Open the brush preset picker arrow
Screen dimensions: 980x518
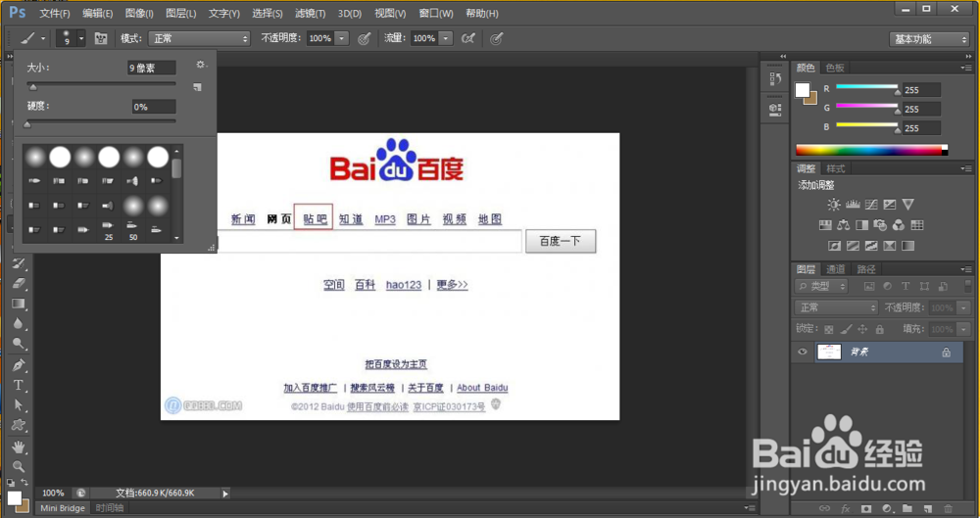pyautogui.click(x=81, y=39)
